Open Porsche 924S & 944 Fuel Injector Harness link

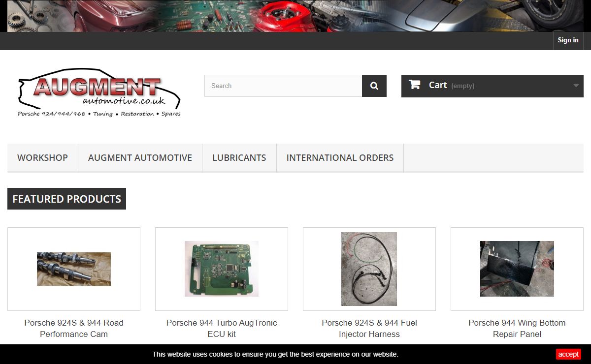(369, 329)
